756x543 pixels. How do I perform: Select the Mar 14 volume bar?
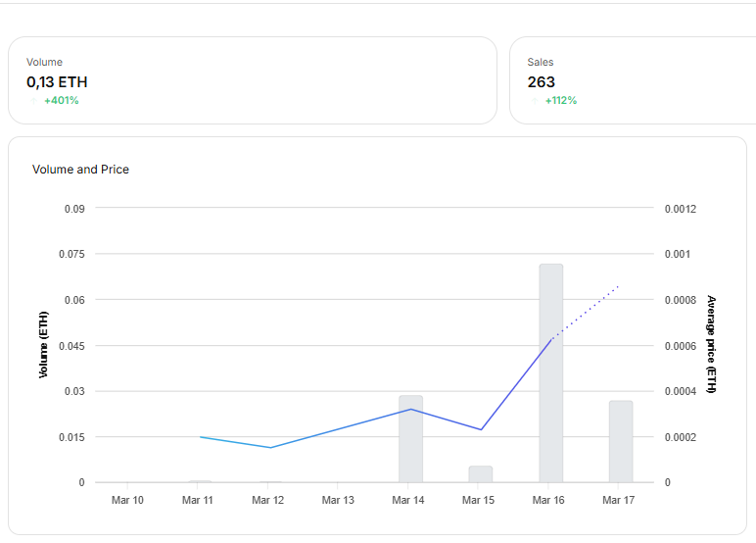point(410,439)
